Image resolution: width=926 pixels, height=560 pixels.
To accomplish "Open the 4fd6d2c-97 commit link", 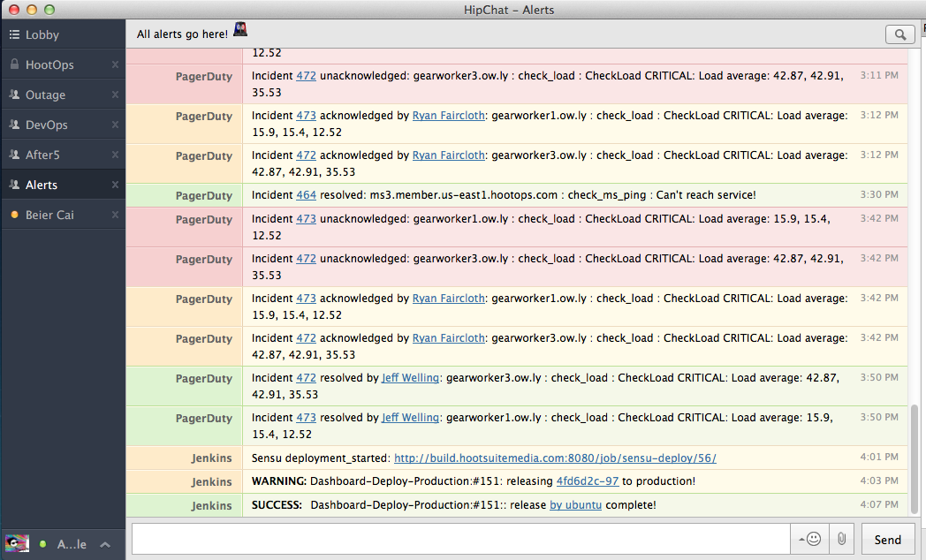I will point(588,481).
